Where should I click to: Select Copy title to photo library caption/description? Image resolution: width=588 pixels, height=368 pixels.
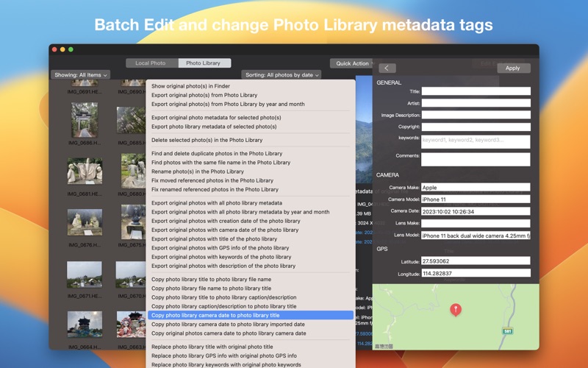tap(251, 297)
